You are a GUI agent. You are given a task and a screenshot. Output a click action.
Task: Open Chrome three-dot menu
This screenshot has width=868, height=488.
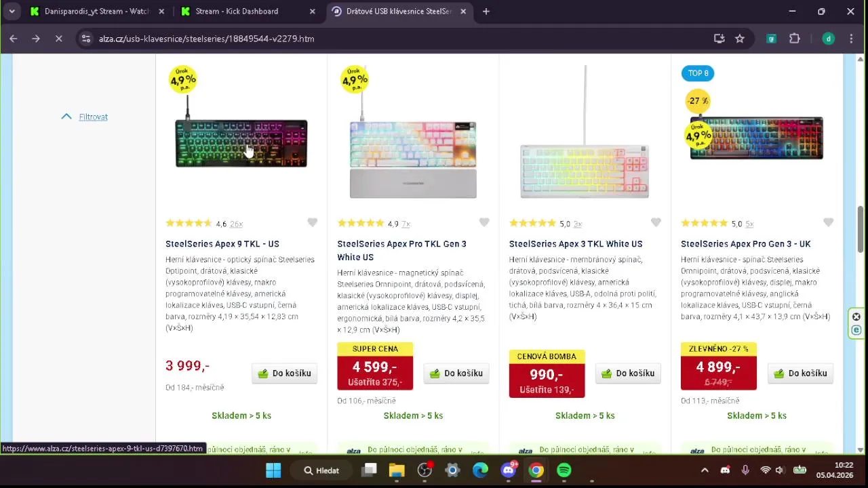pos(851,39)
